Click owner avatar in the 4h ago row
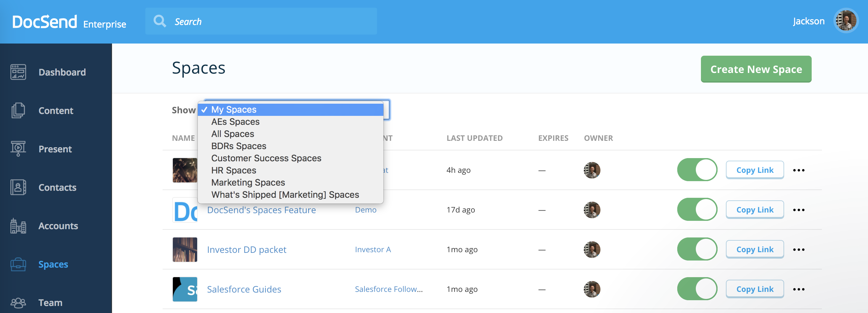Screen dimensions: 868x313 click(x=592, y=170)
